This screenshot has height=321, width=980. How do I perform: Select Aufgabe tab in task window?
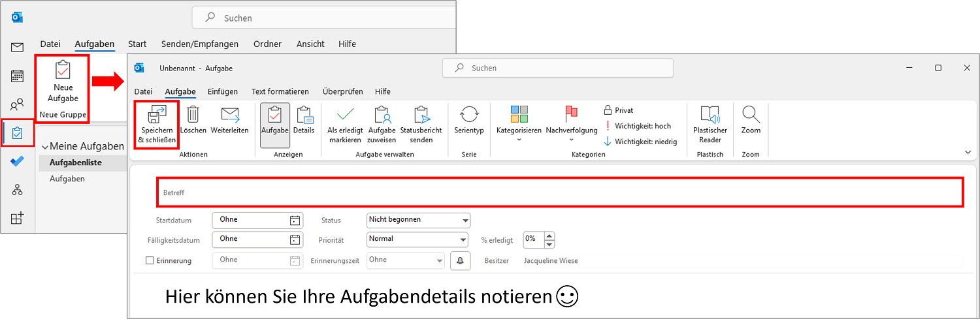click(x=180, y=91)
